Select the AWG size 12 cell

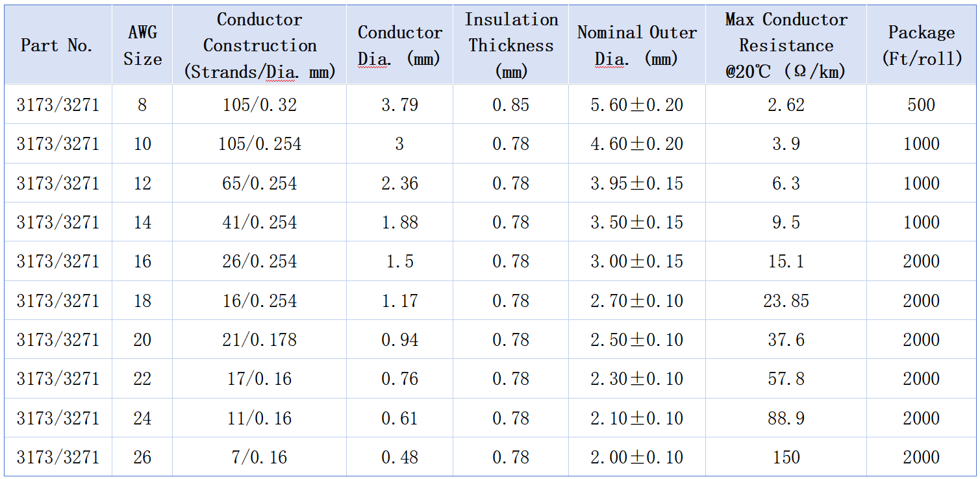[142, 183]
